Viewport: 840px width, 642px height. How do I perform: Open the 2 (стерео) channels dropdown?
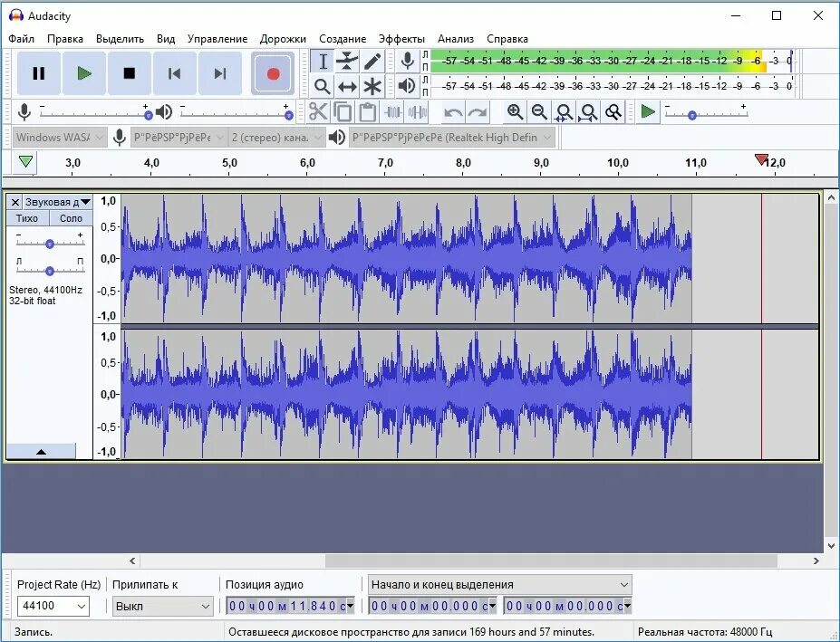pyautogui.click(x=277, y=138)
